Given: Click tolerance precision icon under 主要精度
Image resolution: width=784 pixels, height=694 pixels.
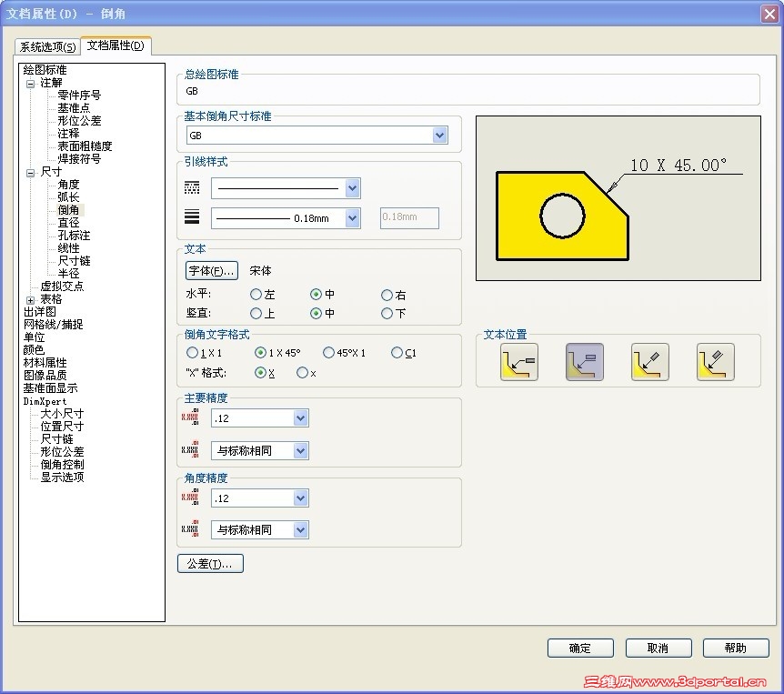Looking at the screenshot, I should coord(190,449).
